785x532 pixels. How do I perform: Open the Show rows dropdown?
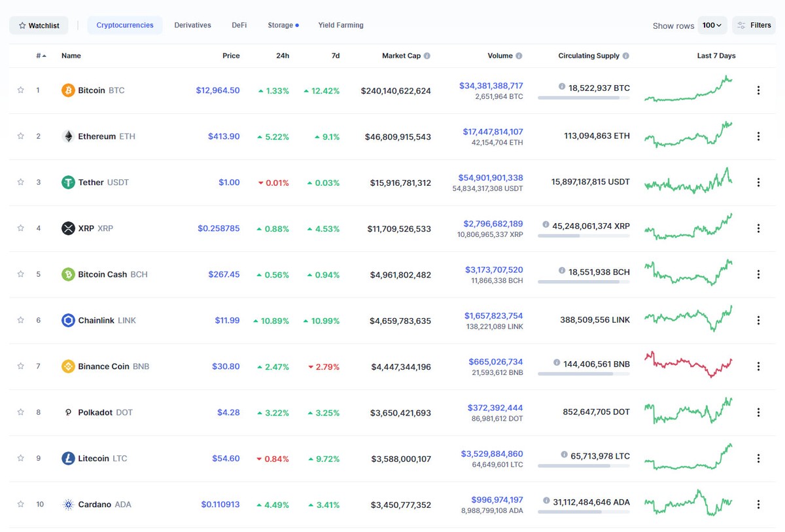pyautogui.click(x=712, y=25)
